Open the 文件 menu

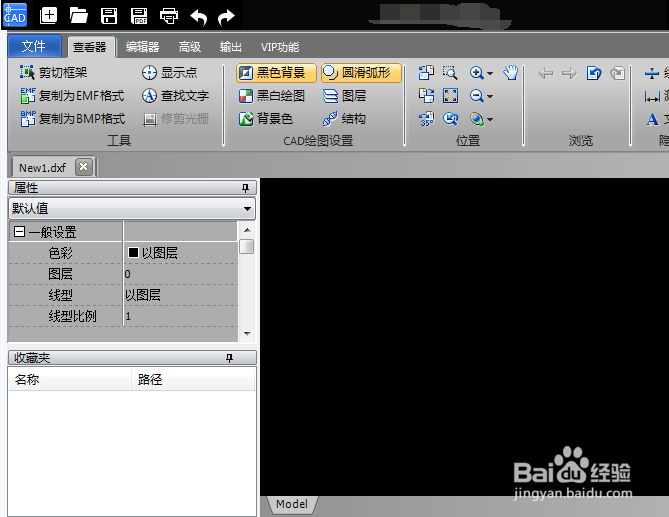coord(34,46)
